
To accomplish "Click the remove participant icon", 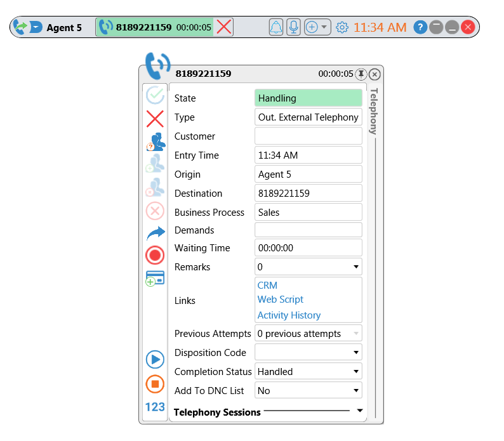I will point(155,187).
